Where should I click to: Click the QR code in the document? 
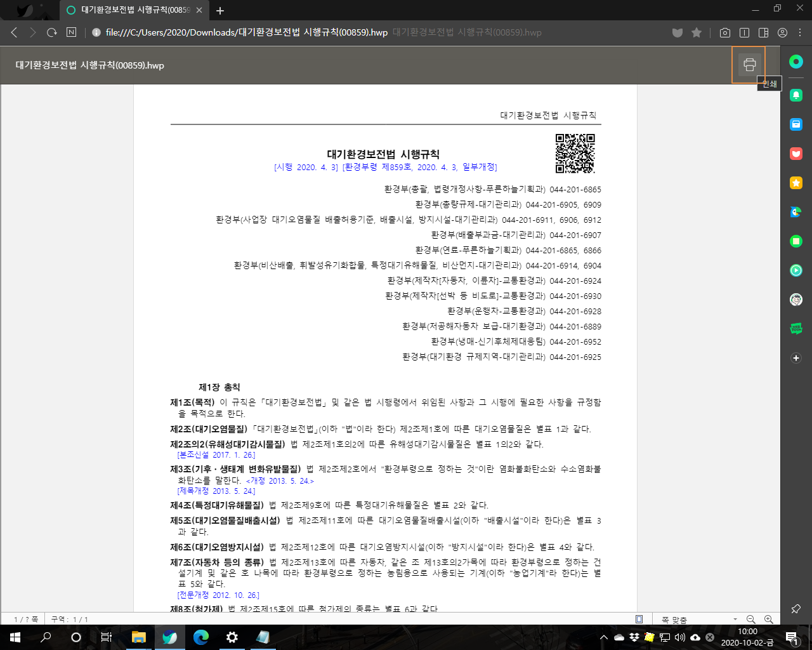click(575, 154)
